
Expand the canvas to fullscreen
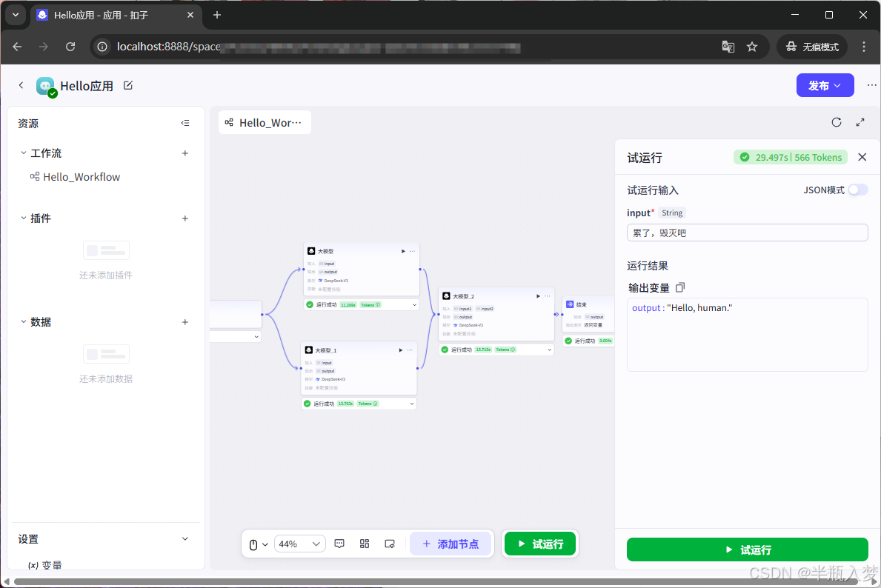[x=860, y=122]
